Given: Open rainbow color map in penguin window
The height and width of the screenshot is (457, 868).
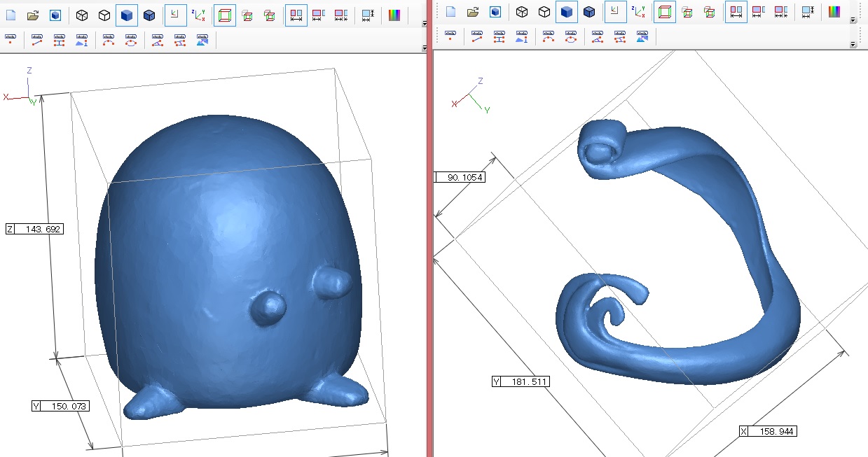Looking at the screenshot, I should pyautogui.click(x=394, y=15).
